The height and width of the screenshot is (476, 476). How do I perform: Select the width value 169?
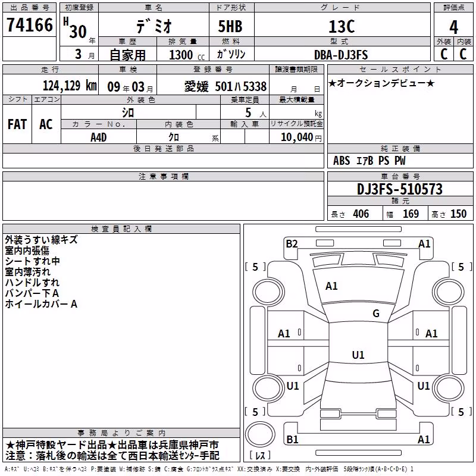[x=411, y=214]
